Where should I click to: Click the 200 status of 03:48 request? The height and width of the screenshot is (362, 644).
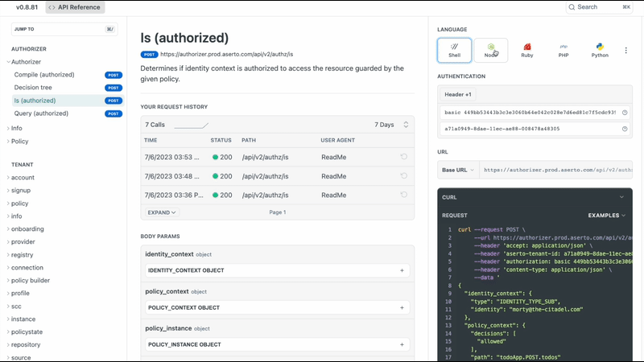[222, 176]
